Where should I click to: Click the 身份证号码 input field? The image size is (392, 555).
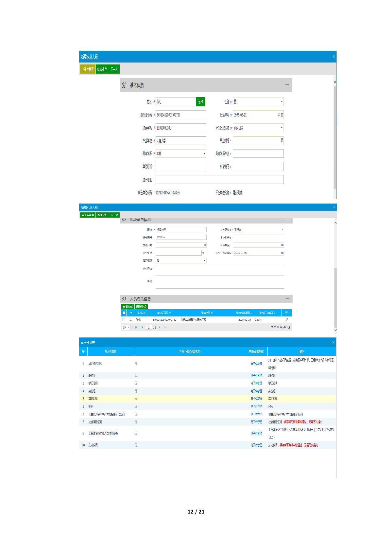coord(181,115)
